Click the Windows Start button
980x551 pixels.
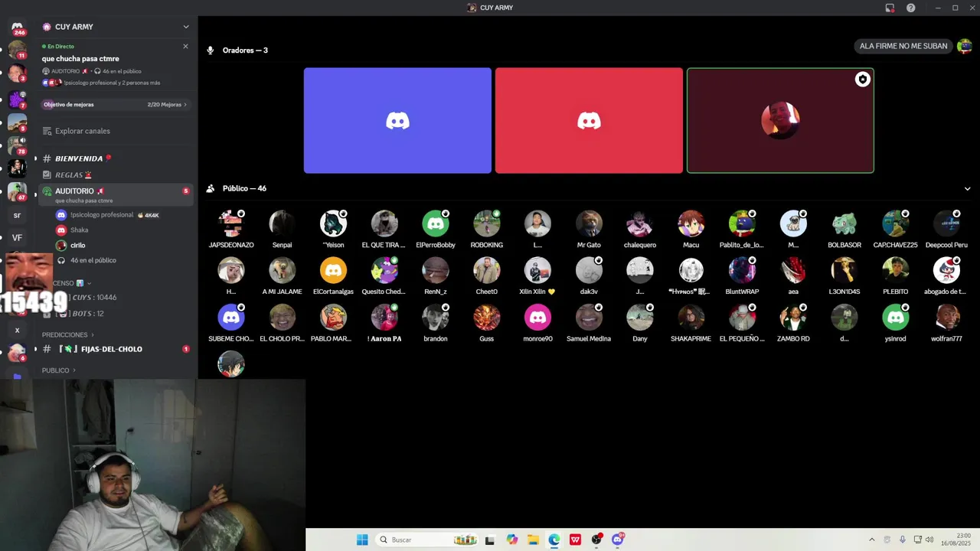point(362,540)
